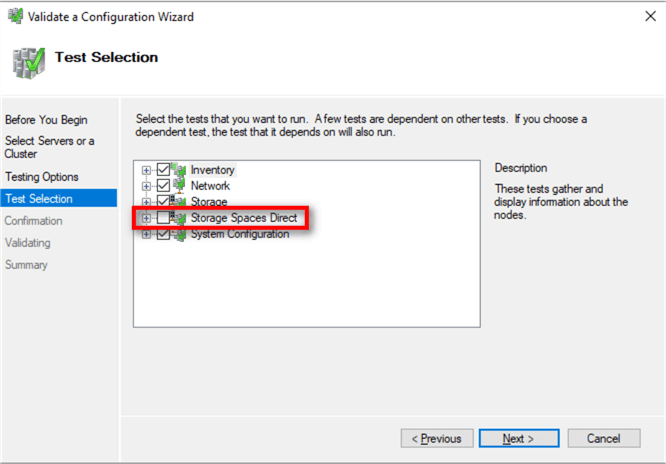
Task: Cancel the validation wizard
Action: (604, 438)
